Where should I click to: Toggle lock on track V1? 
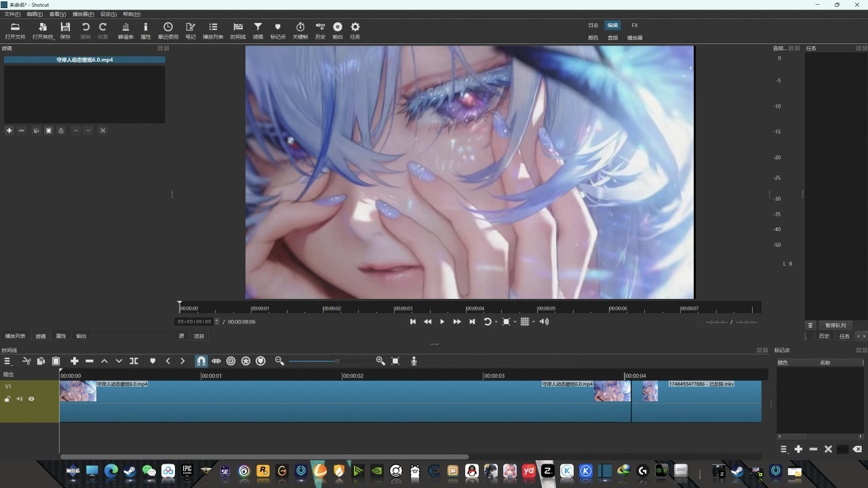(x=7, y=399)
